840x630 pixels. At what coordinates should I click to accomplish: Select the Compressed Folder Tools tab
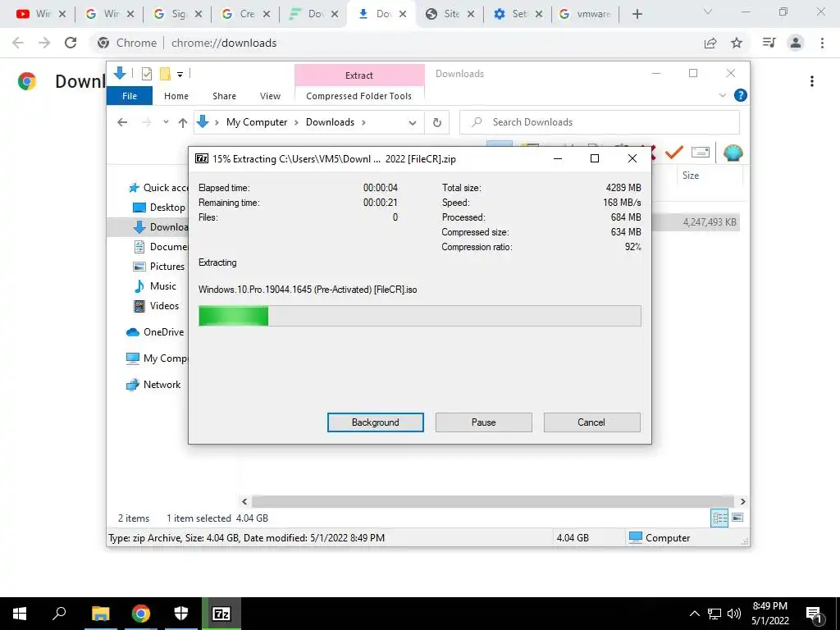(x=359, y=96)
